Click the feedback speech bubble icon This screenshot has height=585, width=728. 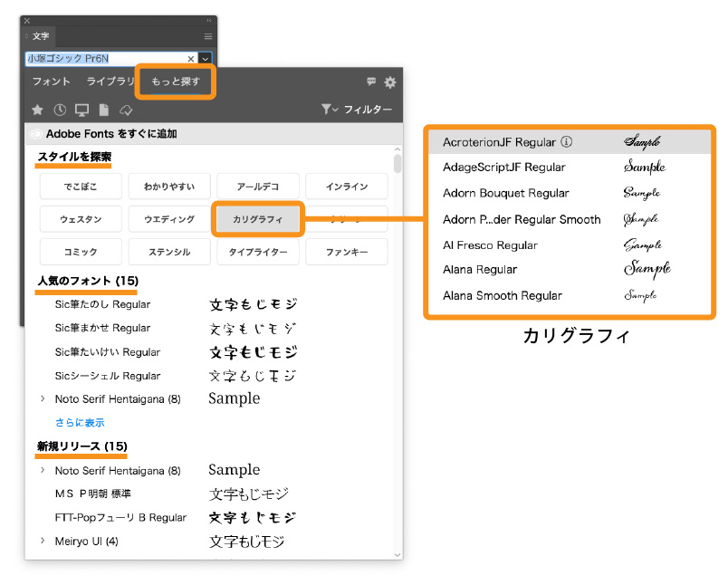click(x=371, y=82)
